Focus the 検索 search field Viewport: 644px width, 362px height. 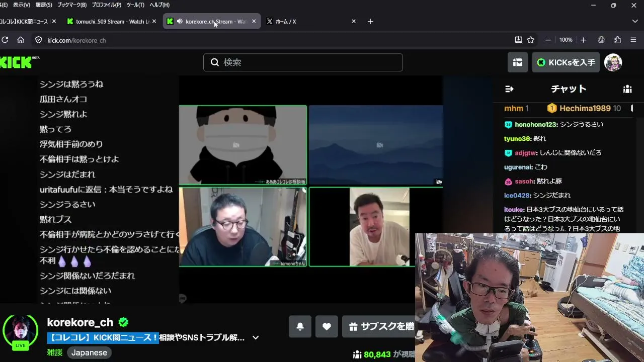303,62
